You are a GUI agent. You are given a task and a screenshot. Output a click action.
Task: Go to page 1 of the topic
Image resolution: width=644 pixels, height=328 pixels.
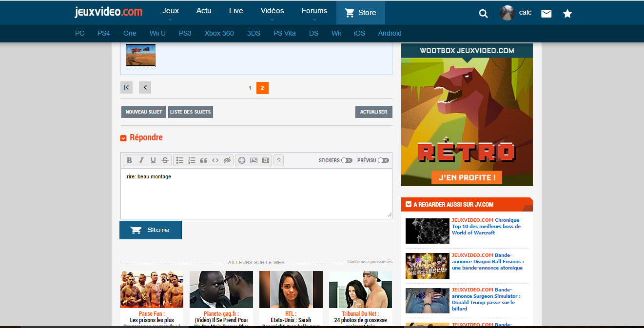tap(250, 88)
